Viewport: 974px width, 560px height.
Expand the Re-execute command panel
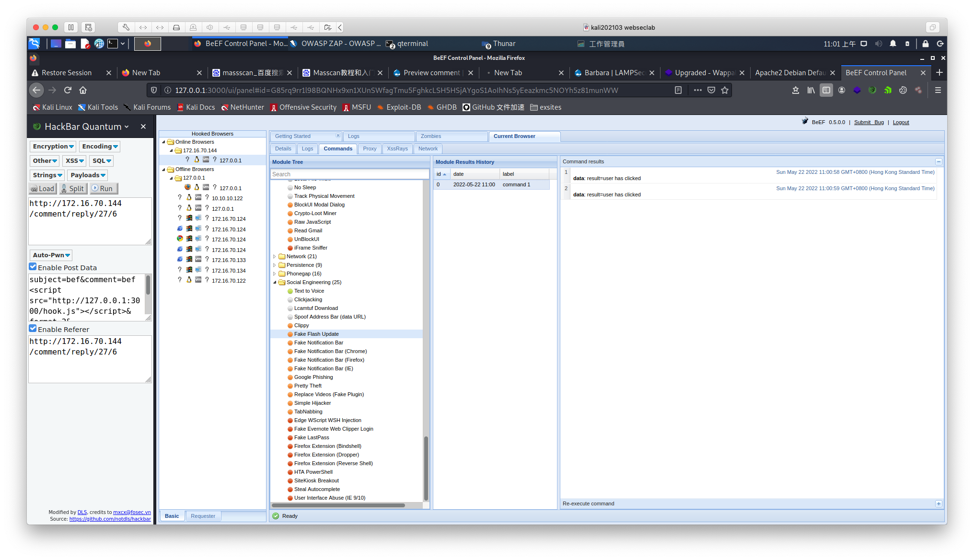[939, 504]
